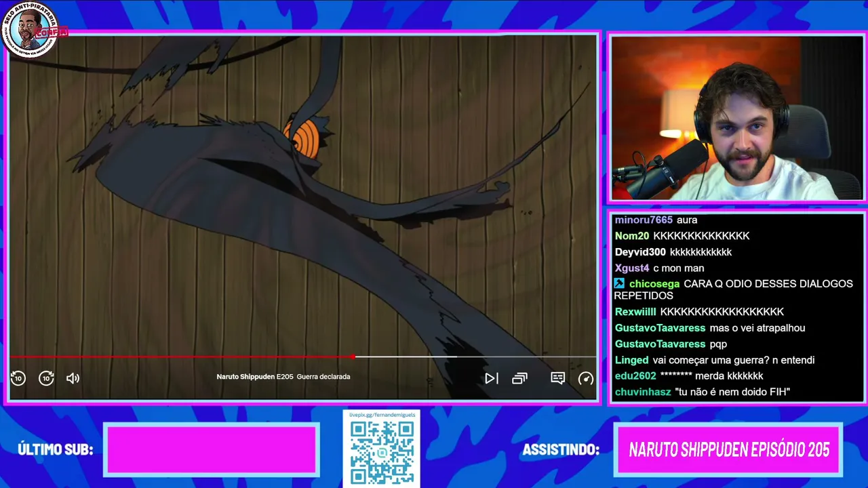The height and width of the screenshot is (488, 868).
Task: Click the empty magenta last-subscriber box
Action: coord(212,449)
